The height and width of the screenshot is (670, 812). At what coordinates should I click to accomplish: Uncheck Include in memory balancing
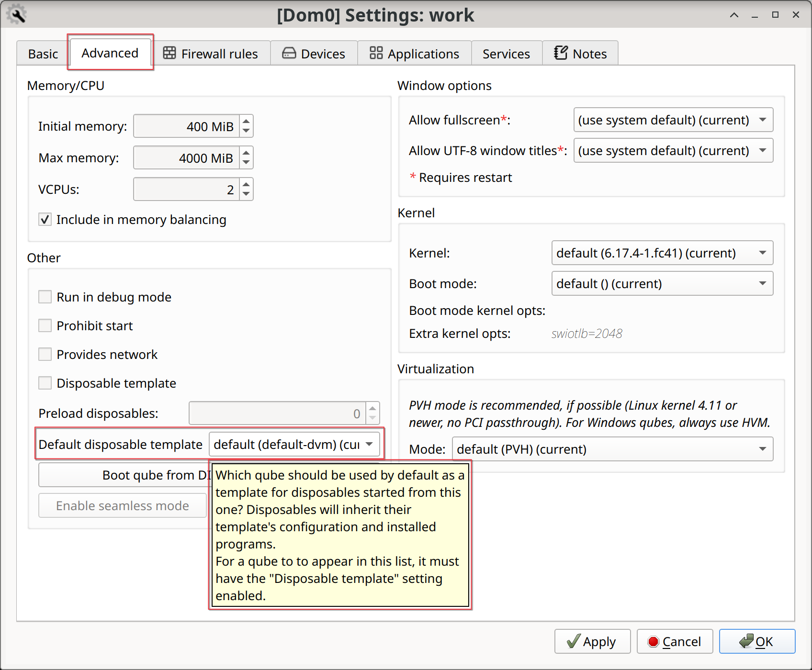click(x=45, y=219)
